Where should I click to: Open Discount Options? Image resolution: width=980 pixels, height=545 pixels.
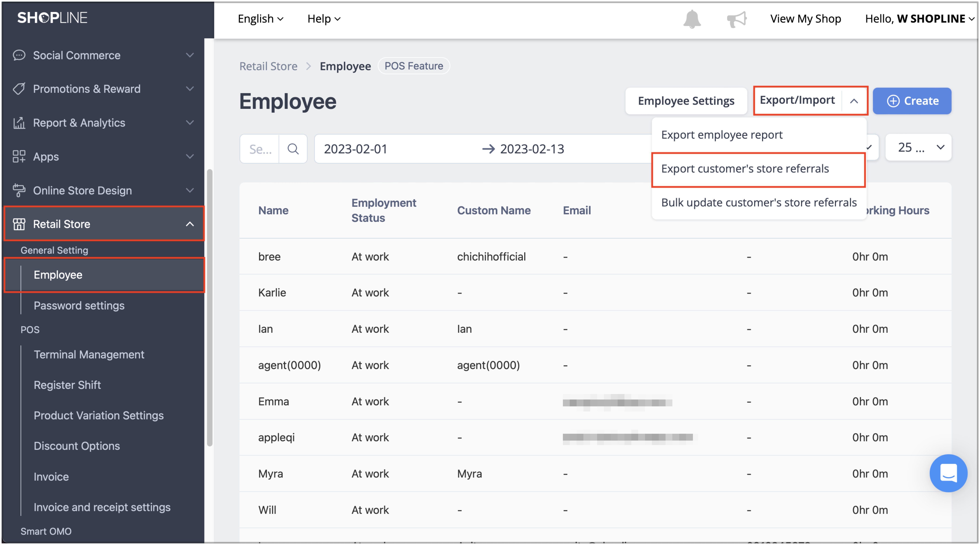pyautogui.click(x=77, y=446)
